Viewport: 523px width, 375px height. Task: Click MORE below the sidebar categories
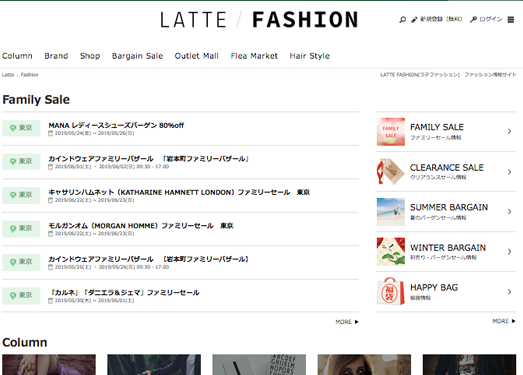click(504, 321)
